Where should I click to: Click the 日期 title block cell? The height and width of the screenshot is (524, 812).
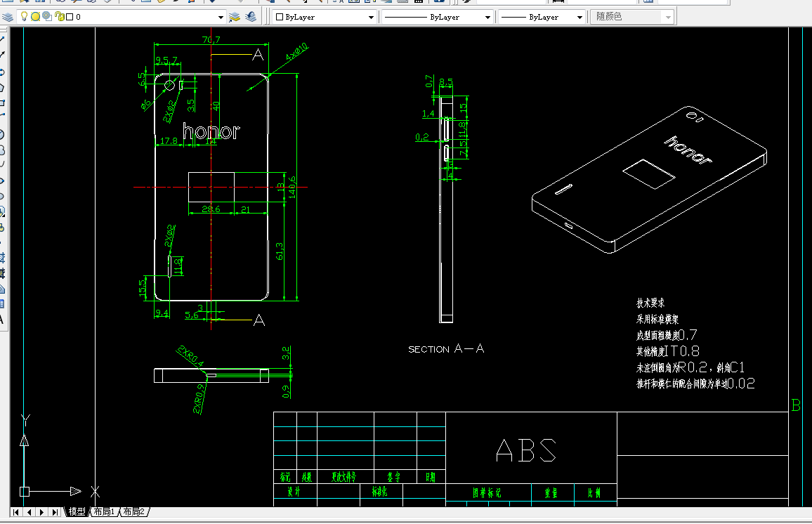pos(431,476)
